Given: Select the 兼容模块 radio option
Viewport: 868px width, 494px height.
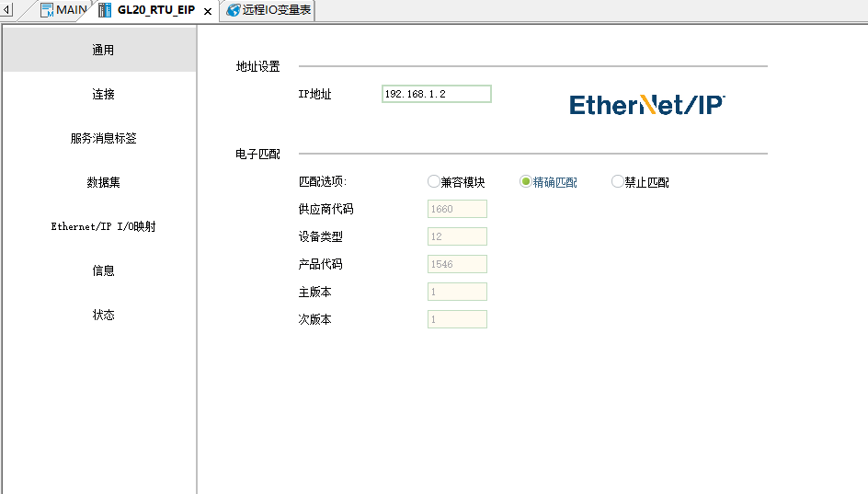Looking at the screenshot, I should [x=434, y=182].
